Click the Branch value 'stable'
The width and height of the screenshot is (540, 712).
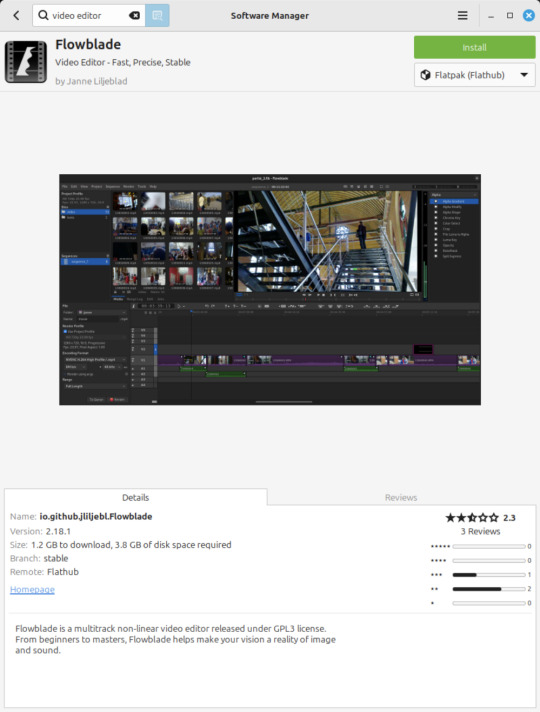point(56,558)
